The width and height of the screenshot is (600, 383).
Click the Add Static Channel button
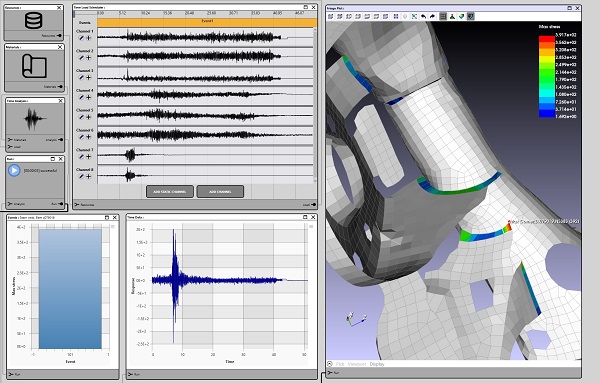tap(170, 192)
